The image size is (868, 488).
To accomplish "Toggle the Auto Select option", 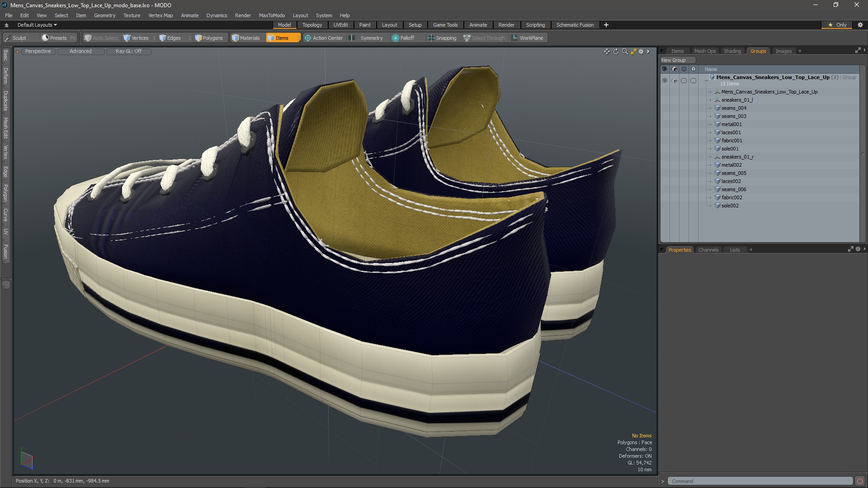I will (x=101, y=38).
